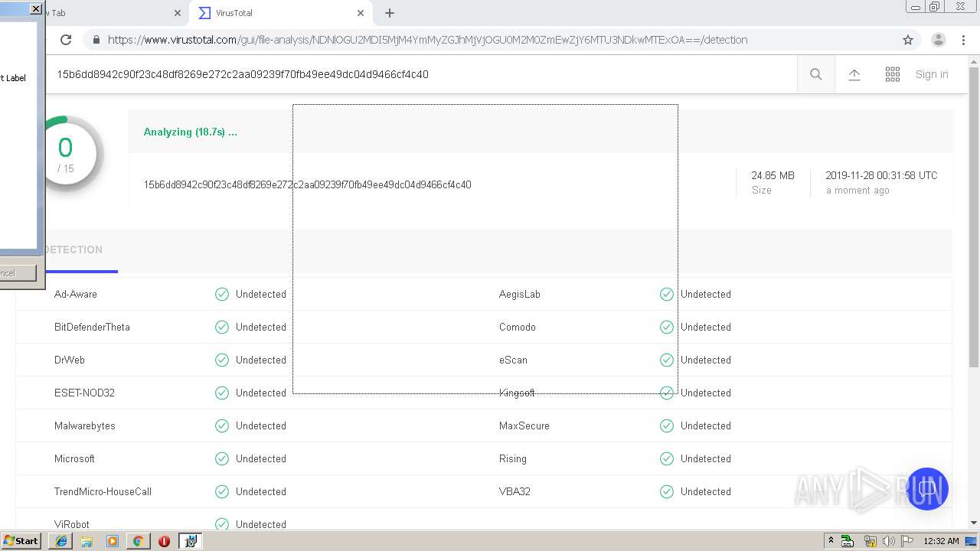Screen dimensions: 980x551
Task: Open Chrome's three-dot menu
Action: click(x=963, y=40)
